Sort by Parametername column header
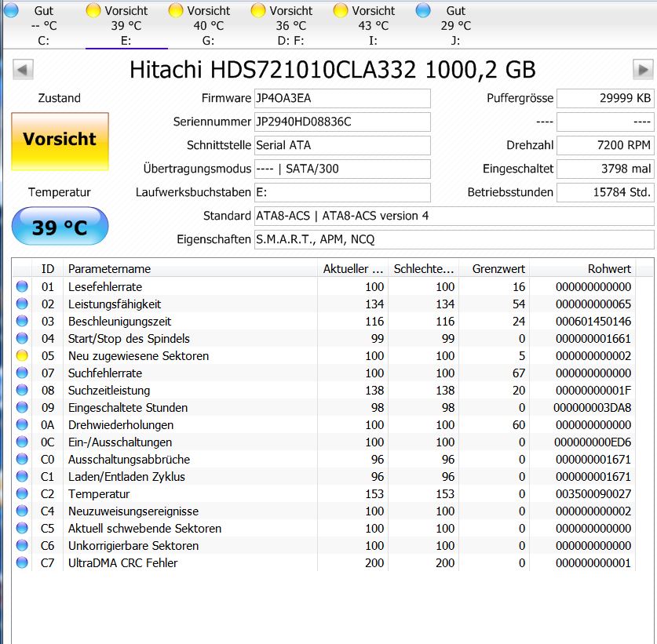This screenshot has height=644, width=657. click(190, 268)
